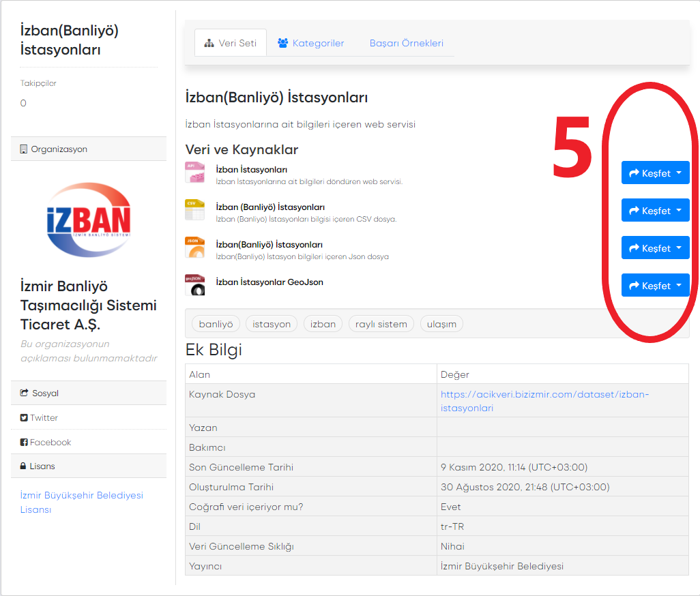This screenshot has width=700, height=596.
Task: Switch to the Kategoriler tab
Action: tap(310, 43)
